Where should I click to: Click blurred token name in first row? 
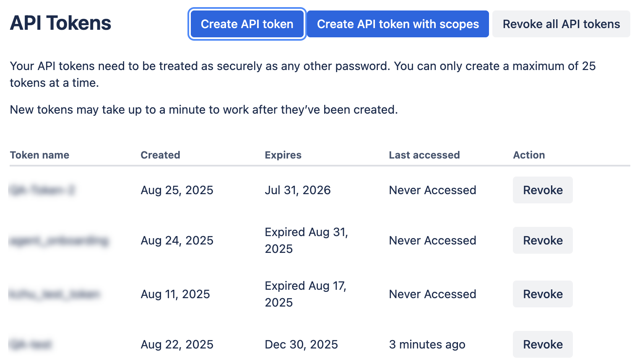[x=42, y=190]
